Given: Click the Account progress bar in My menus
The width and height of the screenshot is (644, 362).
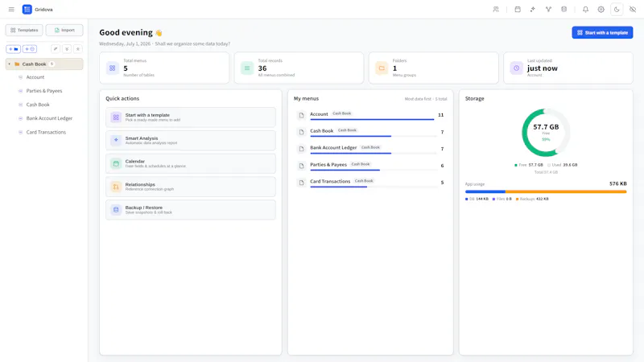Looking at the screenshot, I should tap(372, 119).
